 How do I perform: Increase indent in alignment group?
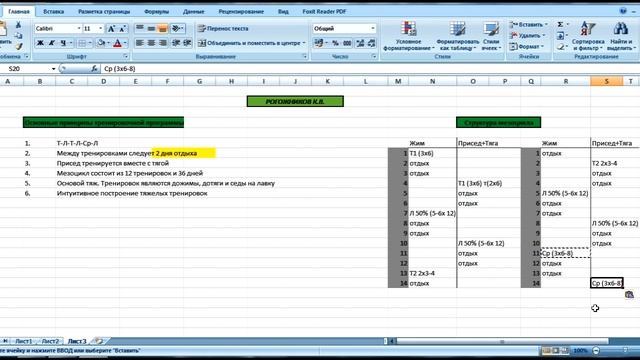(187, 43)
